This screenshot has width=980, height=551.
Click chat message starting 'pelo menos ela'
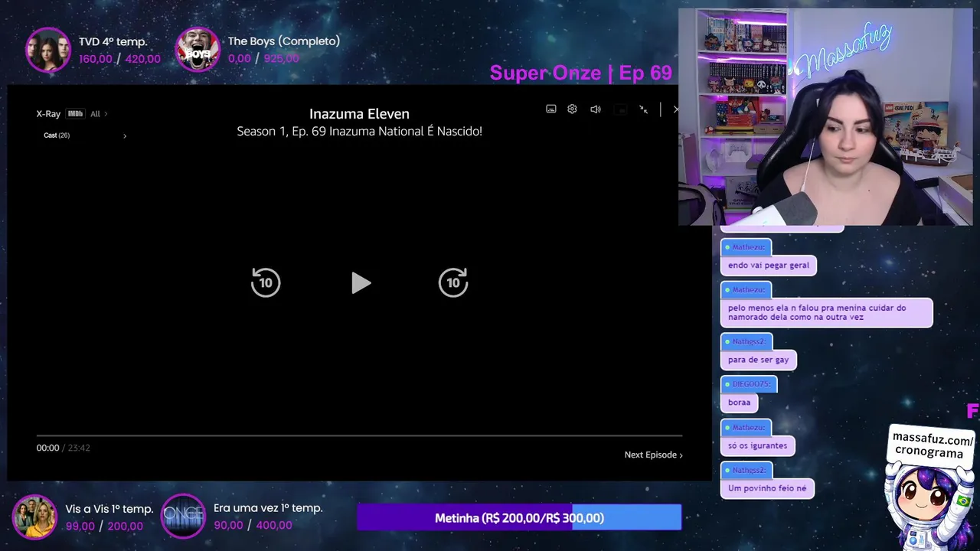click(826, 312)
